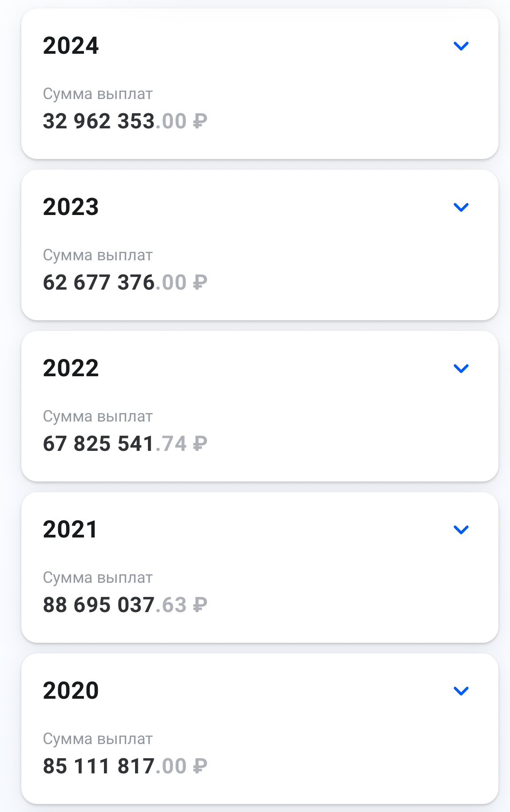This screenshot has width=510, height=812.
Task: Select the 85 111 817.00 ₽ amount
Action: (x=125, y=766)
